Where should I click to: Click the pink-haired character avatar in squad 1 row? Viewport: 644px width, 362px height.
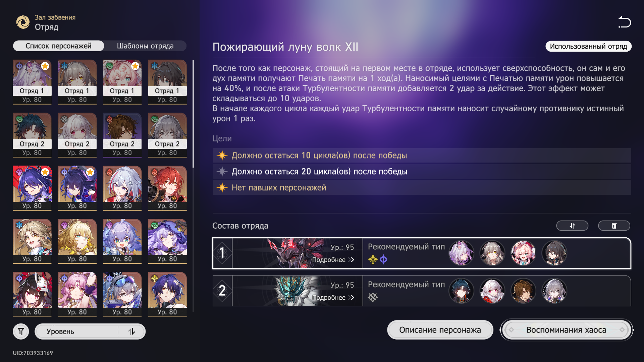523,253
